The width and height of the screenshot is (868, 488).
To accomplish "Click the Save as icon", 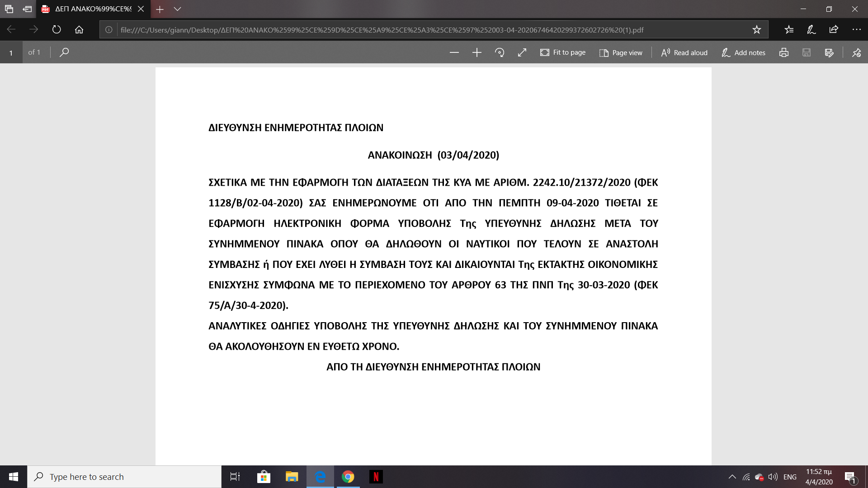I will 829,52.
